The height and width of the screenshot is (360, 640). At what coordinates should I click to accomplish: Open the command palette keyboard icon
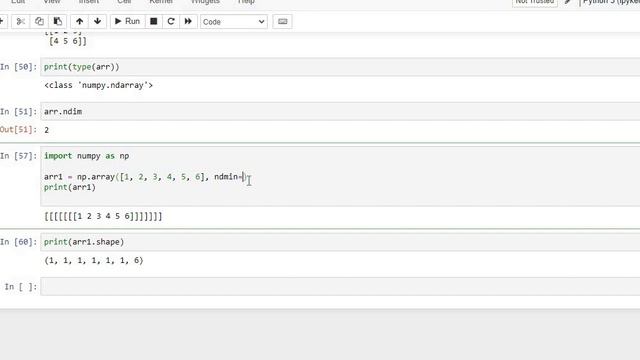coord(282,22)
